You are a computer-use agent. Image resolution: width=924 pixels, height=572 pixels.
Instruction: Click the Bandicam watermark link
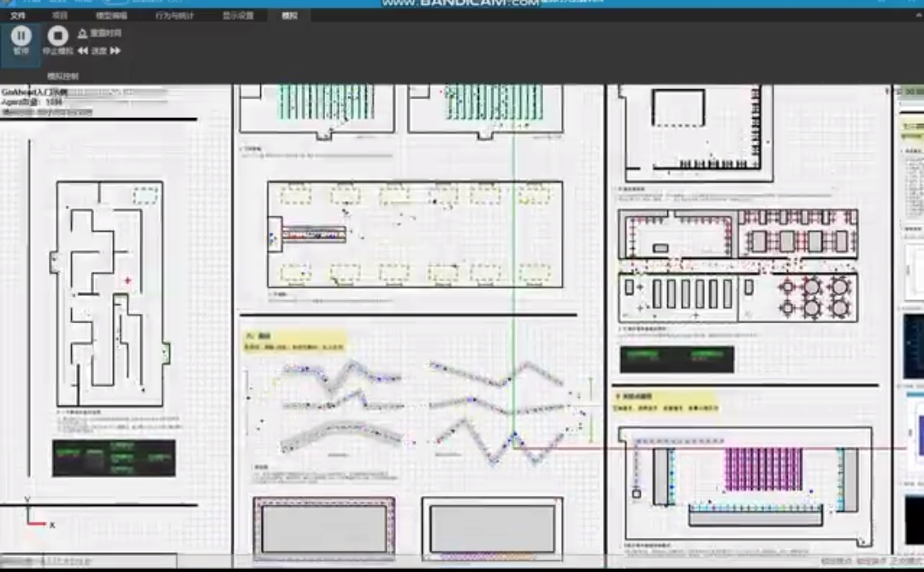pos(459,3)
